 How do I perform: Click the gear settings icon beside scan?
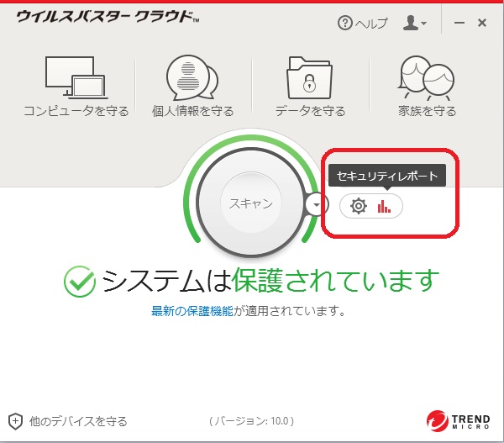359,206
